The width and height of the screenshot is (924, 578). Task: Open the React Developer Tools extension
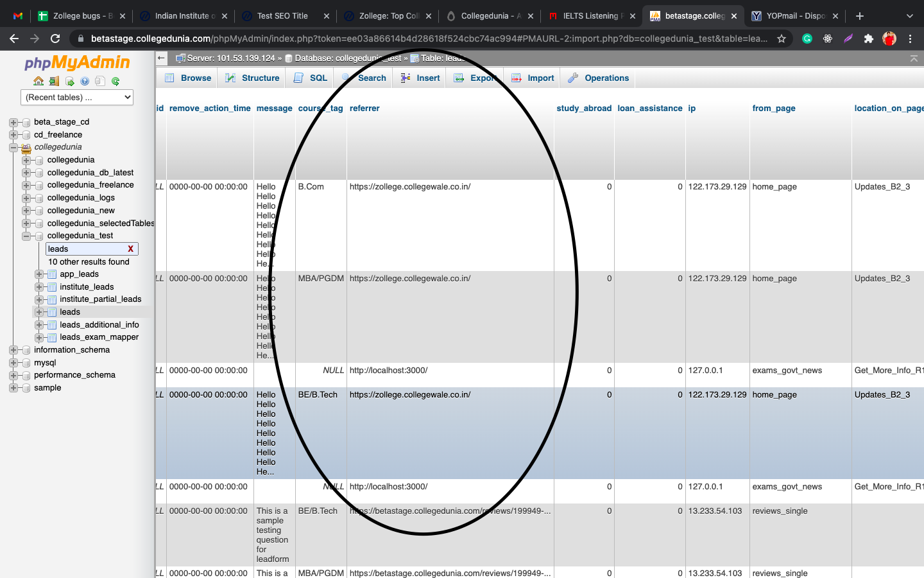point(828,39)
